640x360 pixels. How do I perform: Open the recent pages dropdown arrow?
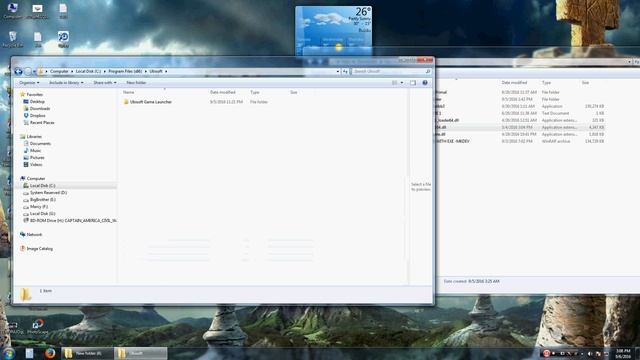click(35, 71)
